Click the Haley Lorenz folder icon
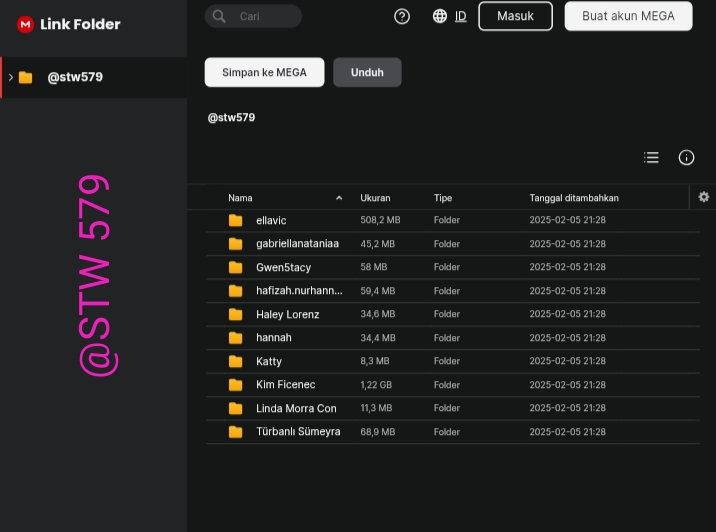Viewport: 716px width, 532px height. (236, 314)
